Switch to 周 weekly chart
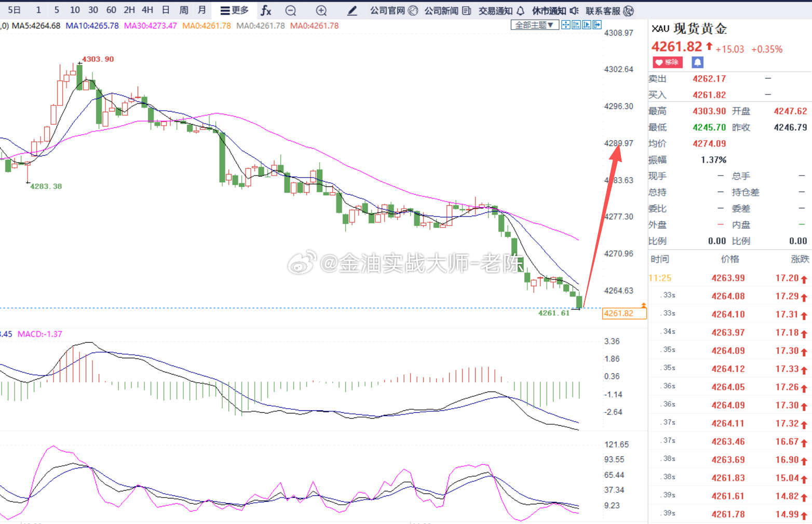Viewport: 812px width, 524px height. click(184, 10)
